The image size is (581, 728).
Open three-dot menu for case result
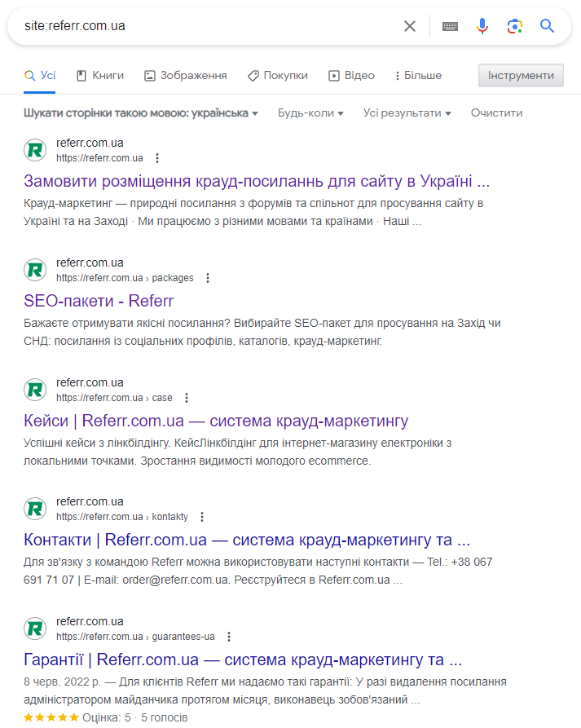(x=187, y=398)
